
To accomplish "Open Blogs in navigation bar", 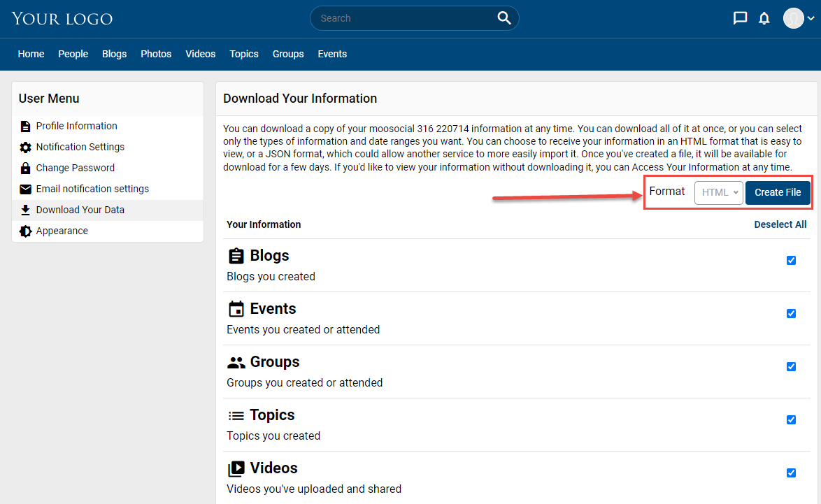I will tap(114, 54).
